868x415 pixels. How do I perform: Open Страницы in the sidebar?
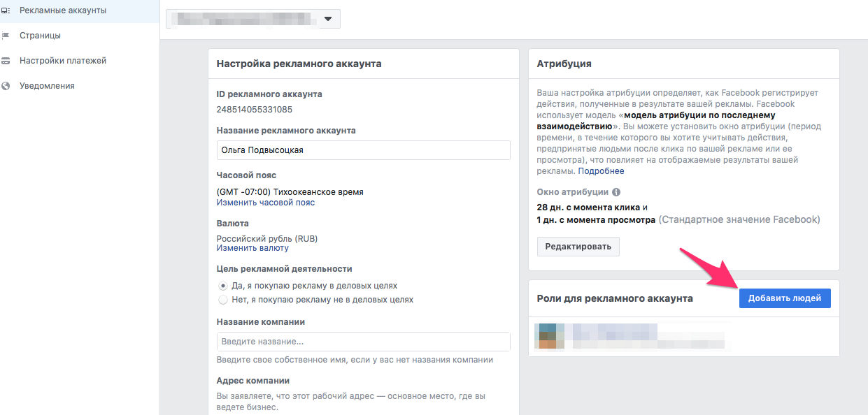(x=40, y=36)
